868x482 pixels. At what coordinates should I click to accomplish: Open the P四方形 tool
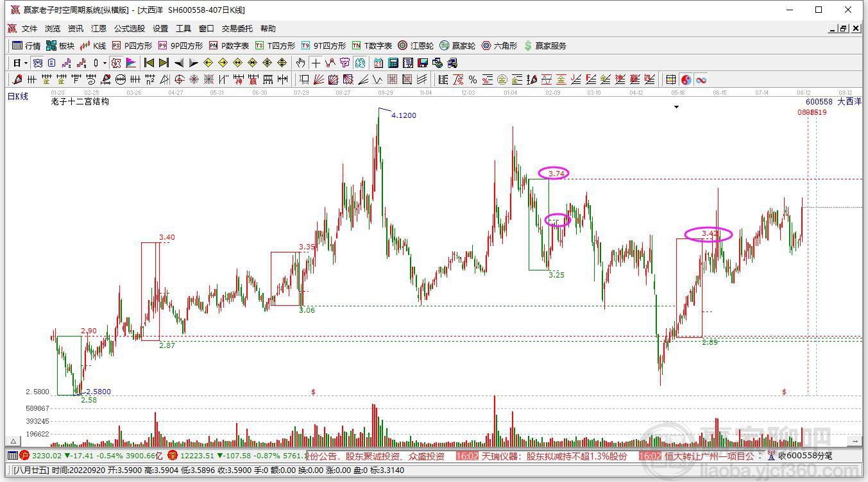132,46
